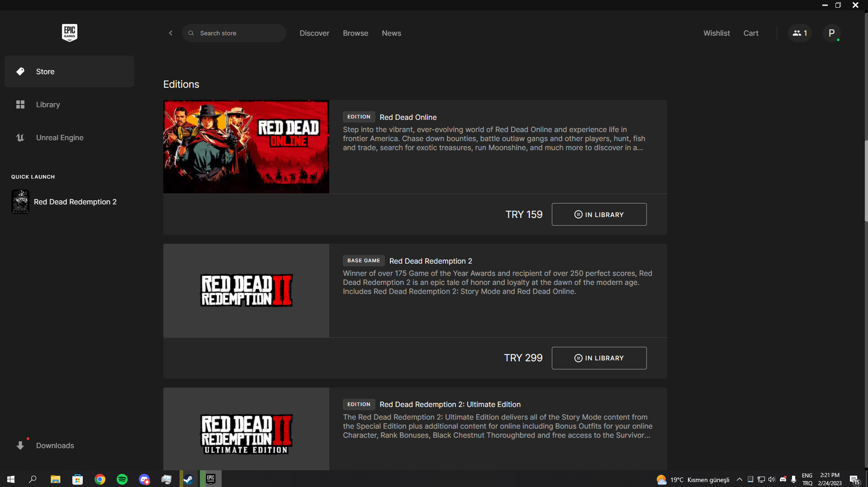
Task: Click the Search store input field
Action: tap(234, 33)
